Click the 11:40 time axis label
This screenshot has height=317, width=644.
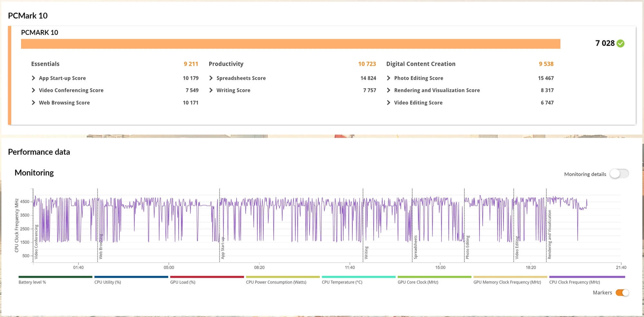coord(350,267)
